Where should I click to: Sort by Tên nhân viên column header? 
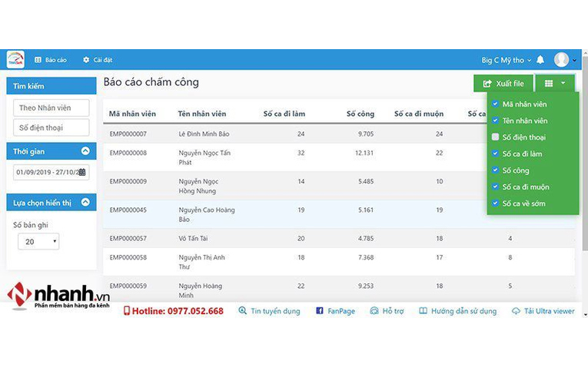pyautogui.click(x=202, y=114)
